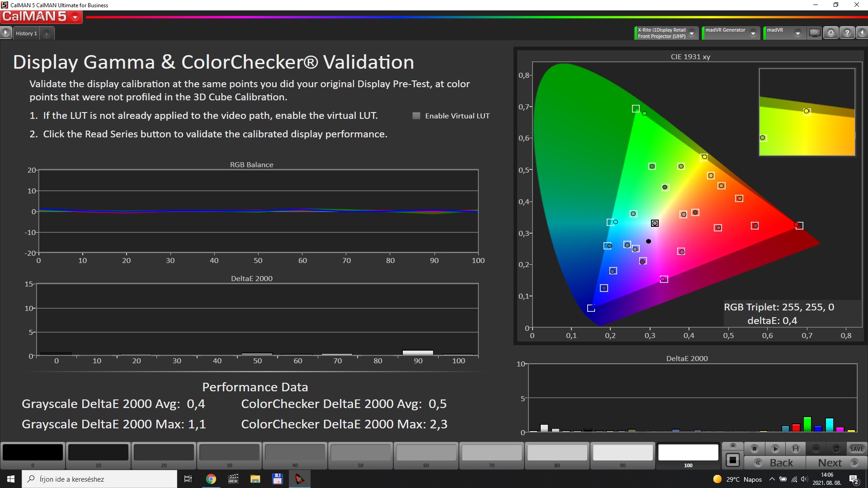Open CalMAN settings gear
868x488 pixels.
tap(831, 33)
